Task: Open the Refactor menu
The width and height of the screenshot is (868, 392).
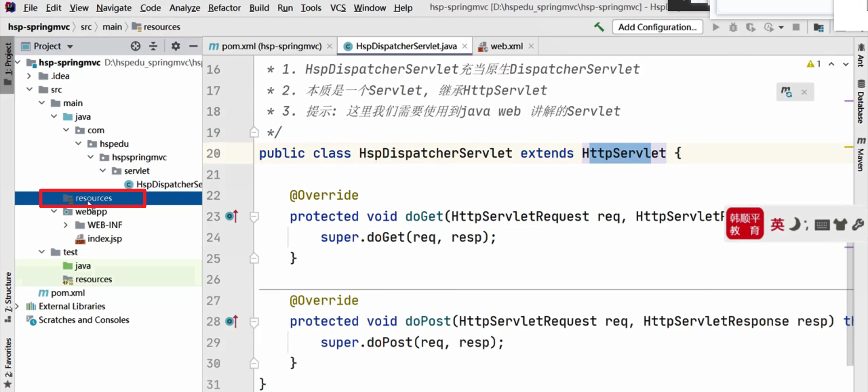Action: pyautogui.click(x=224, y=8)
